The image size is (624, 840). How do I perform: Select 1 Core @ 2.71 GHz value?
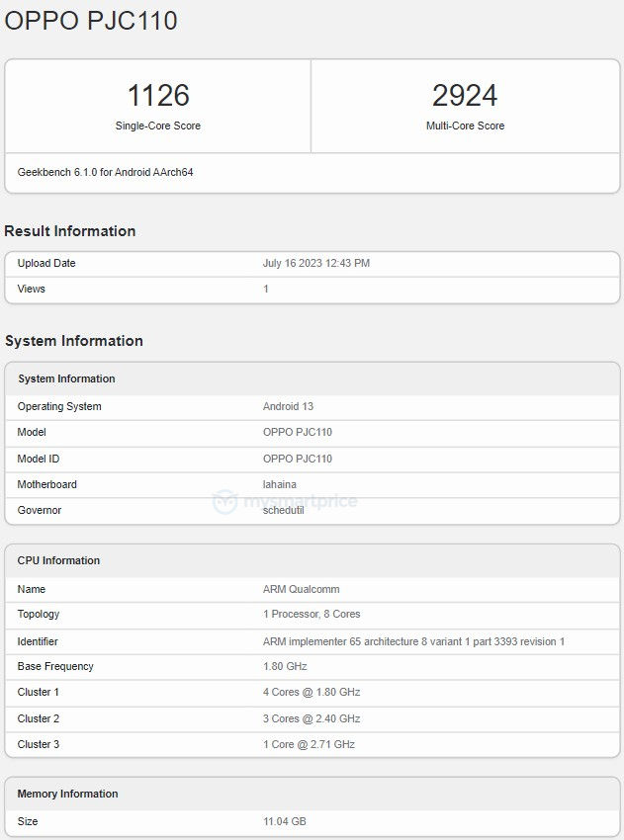point(309,745)
